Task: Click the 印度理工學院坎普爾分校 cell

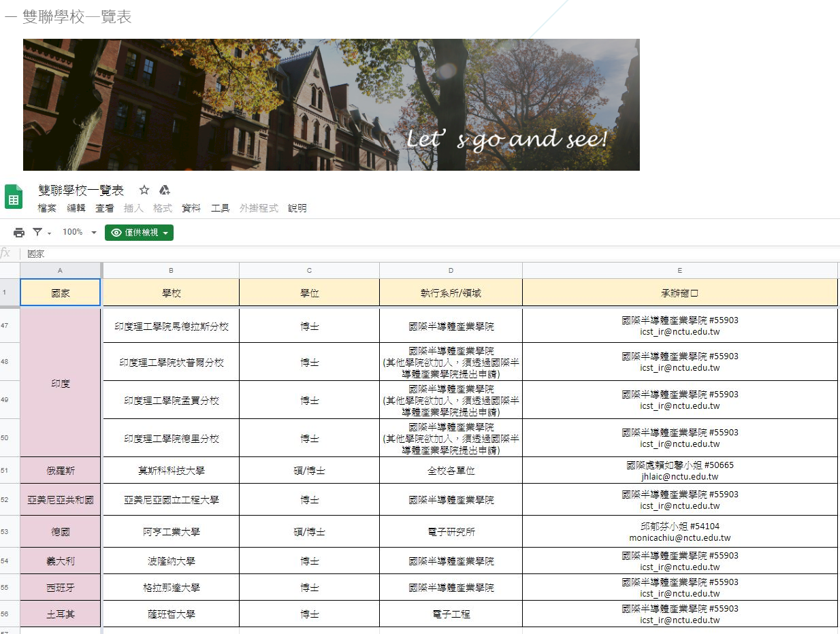Action: [171, 362]
